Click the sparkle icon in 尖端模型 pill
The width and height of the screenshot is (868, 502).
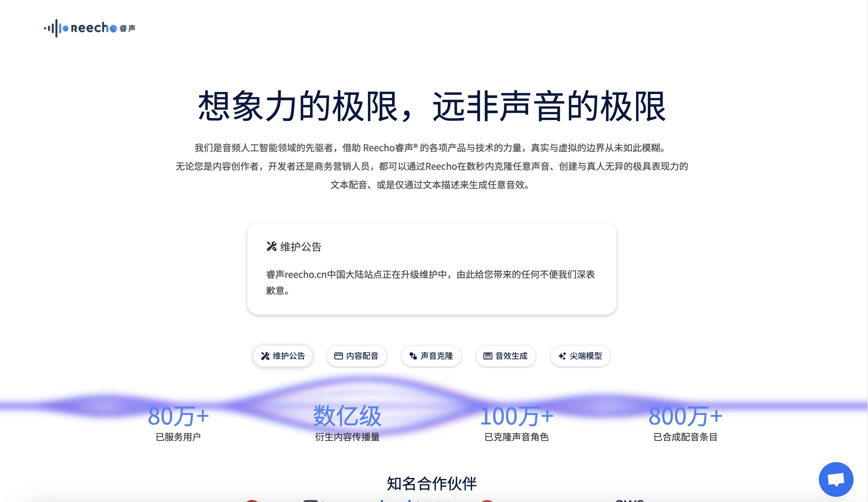562,356
